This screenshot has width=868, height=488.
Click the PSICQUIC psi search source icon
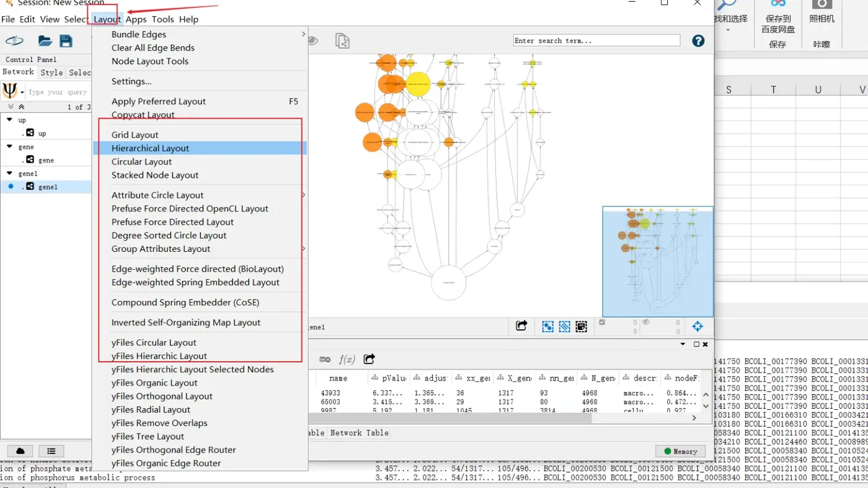click(x=9, y=91)
